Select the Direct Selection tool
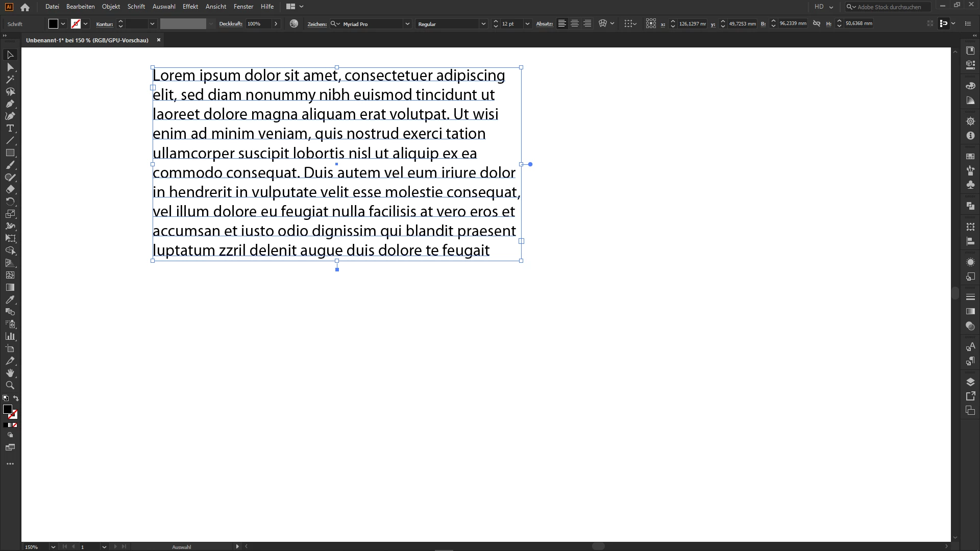 [x=10, y=67]
